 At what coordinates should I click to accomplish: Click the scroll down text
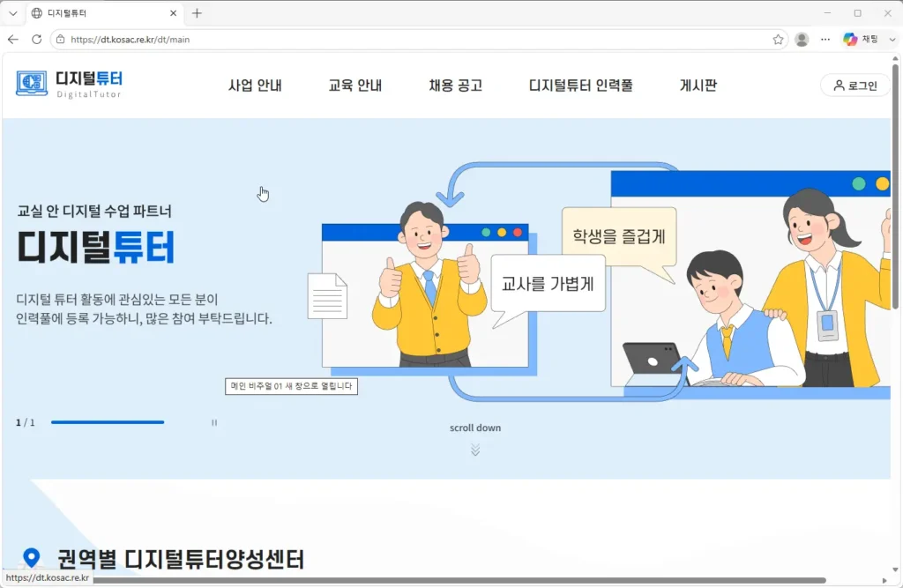(475, 428)
